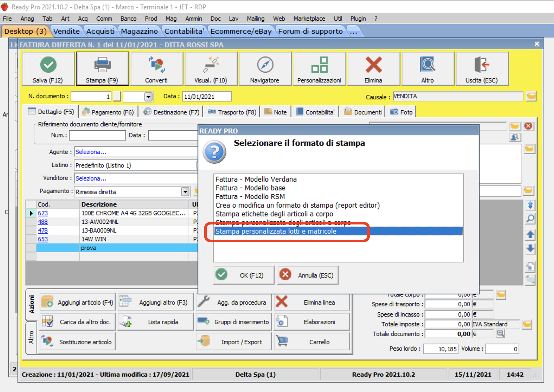Open Forum di supporto tab
Screen dimensions: 554x392
coord(310,31)
